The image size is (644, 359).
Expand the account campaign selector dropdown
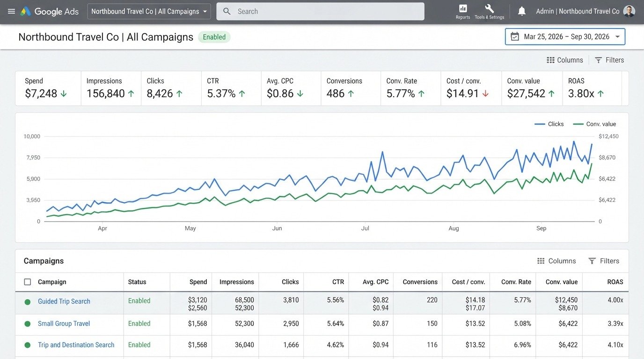[149, 11]
